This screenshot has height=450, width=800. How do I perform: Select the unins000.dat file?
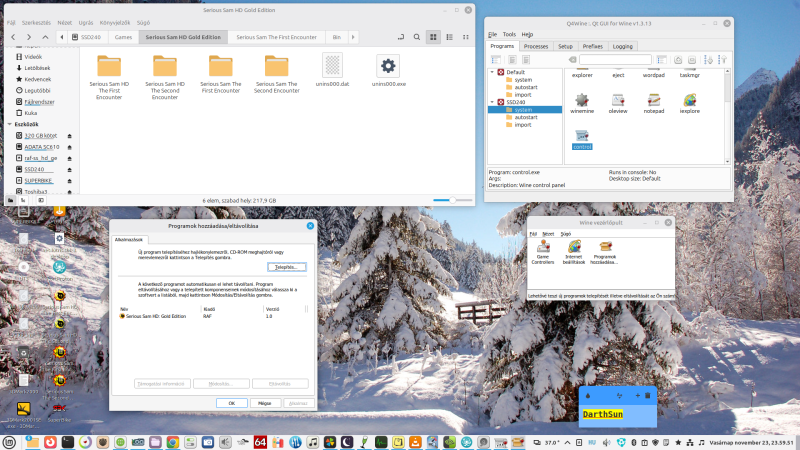(x=332, y=70)
